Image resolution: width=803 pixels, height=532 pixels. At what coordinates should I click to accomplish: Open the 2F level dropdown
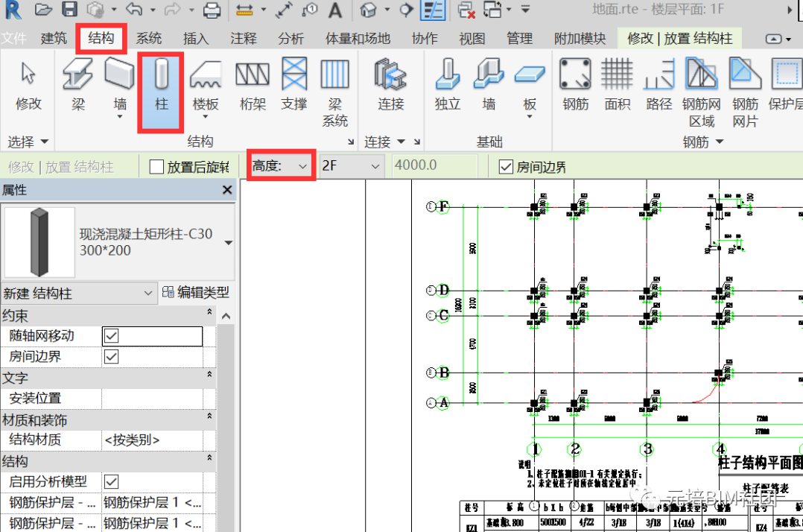(x=351, y=166)
